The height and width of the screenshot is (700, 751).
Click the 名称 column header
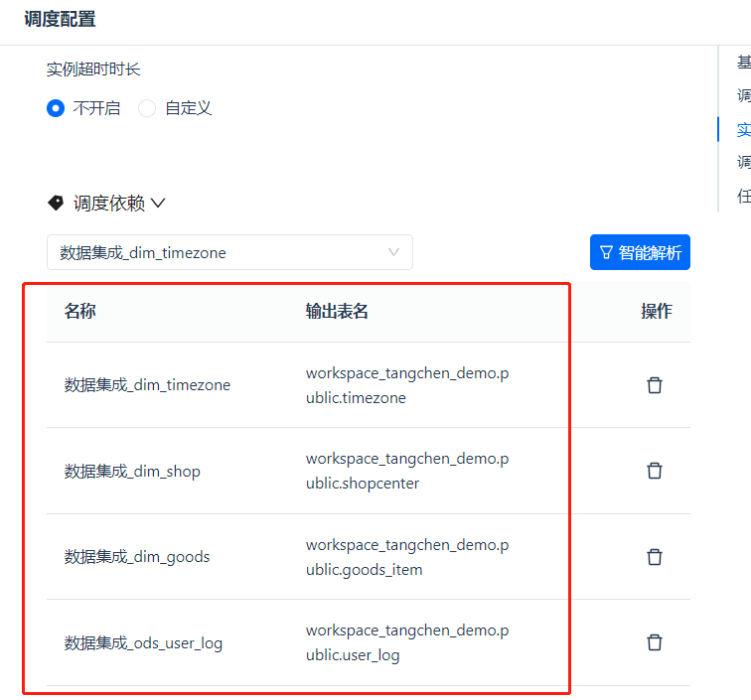(x=80, y=312)
